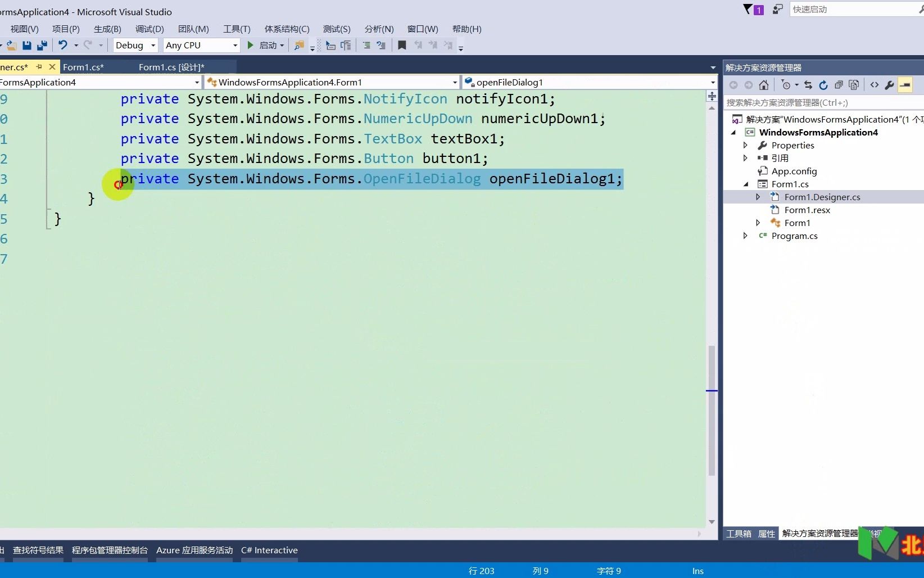Click Sync with Active Document icon
The width and height of the screenshot is (924, 578).
[x=808, y=85]
